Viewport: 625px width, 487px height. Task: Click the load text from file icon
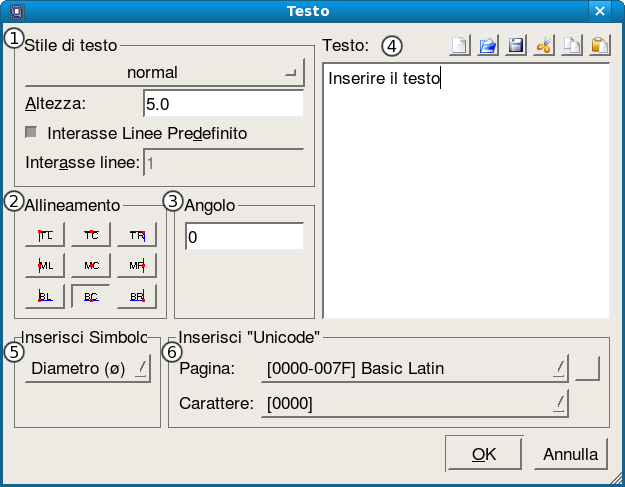(487, 46)
